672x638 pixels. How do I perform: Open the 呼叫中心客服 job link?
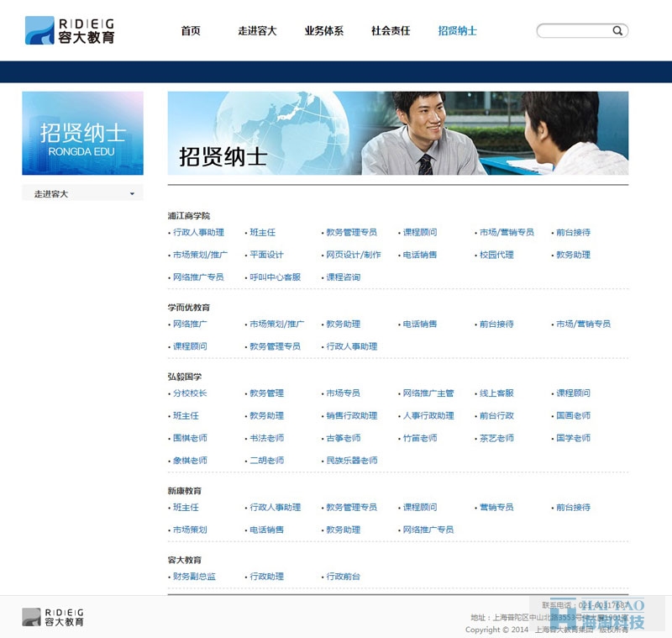click(276, 277)
